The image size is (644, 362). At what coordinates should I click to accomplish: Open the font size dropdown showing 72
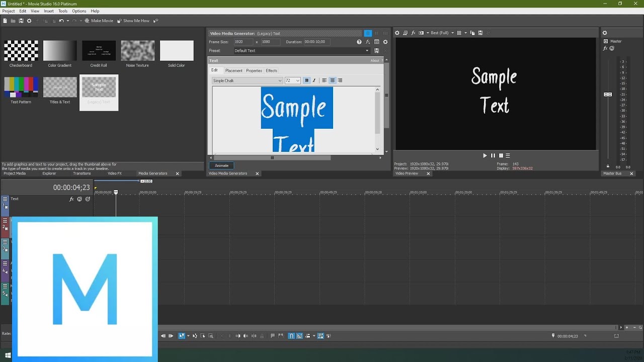pyautogui.click(x=292, y=80)
